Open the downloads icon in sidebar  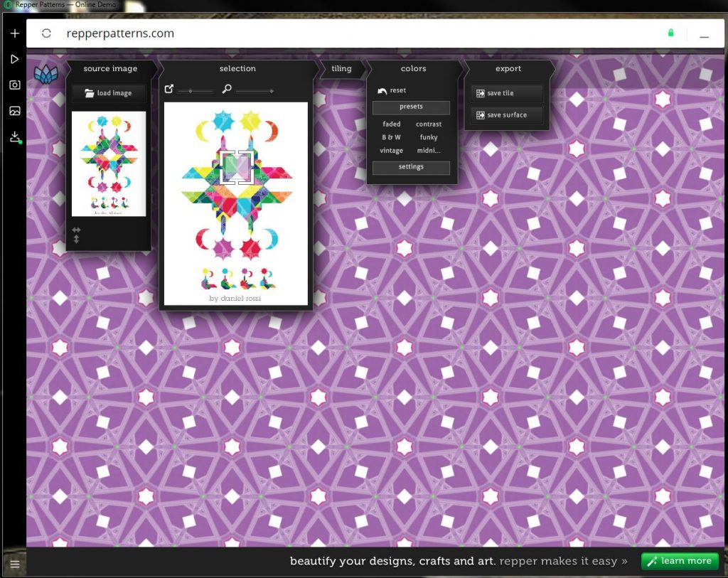(14, 137)
